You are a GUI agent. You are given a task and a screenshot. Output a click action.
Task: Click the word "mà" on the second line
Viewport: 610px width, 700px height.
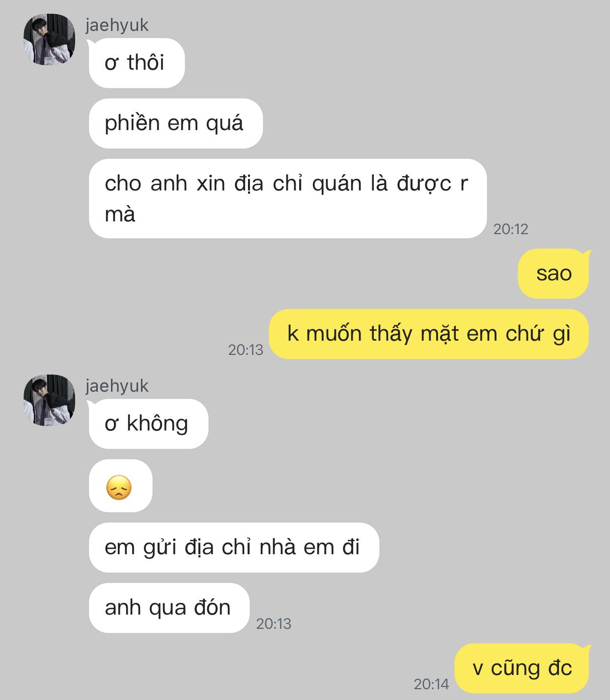tap(120, 215)
